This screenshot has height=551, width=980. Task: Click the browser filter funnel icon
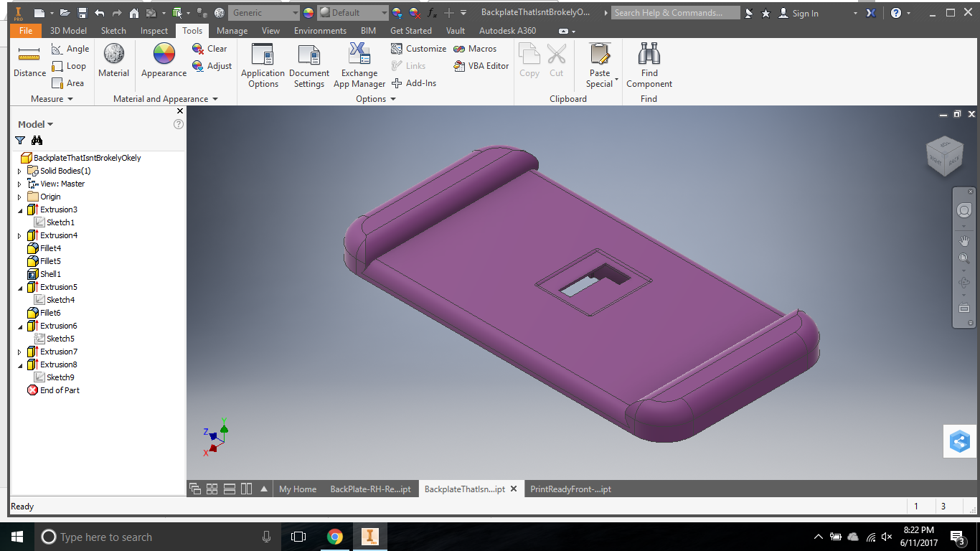pyautogui.click(x=20, y=141)
